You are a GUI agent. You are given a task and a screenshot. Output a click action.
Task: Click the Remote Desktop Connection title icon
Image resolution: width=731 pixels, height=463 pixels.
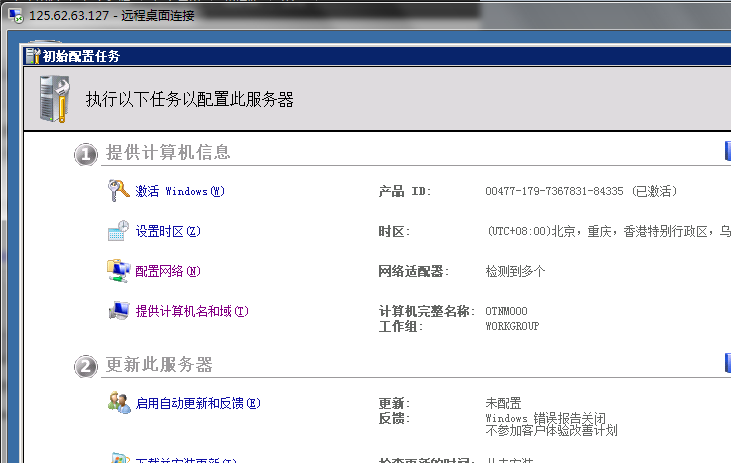click(16, 16)
